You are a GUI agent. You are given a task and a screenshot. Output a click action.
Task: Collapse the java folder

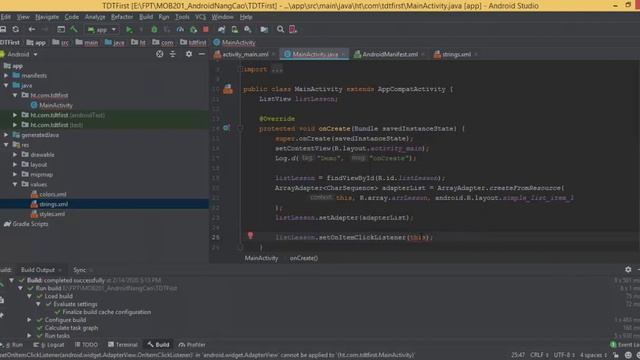coord(6,85)
